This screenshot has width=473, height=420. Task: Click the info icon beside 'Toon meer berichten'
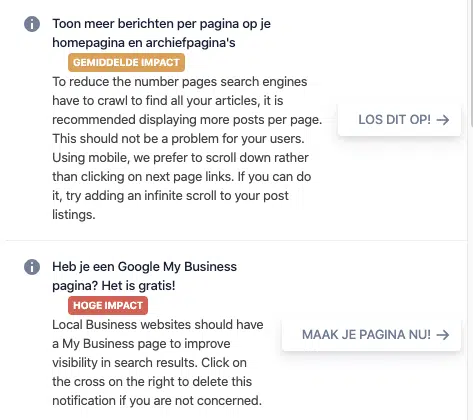tap(32, 24)
